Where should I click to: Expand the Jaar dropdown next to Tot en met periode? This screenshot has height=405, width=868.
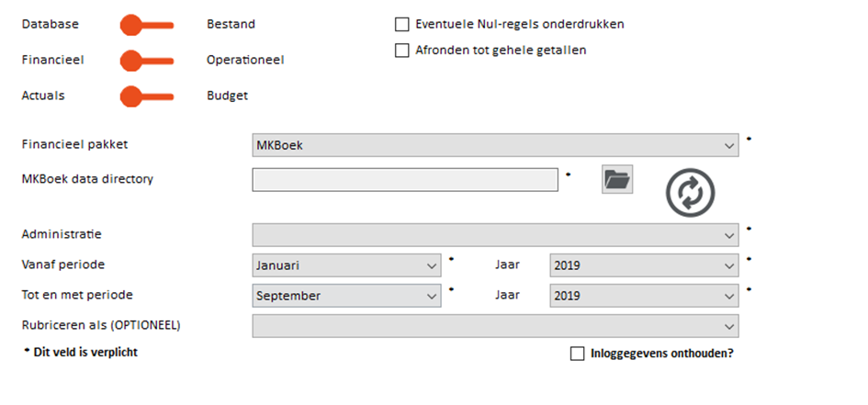[x=645, y=296]
